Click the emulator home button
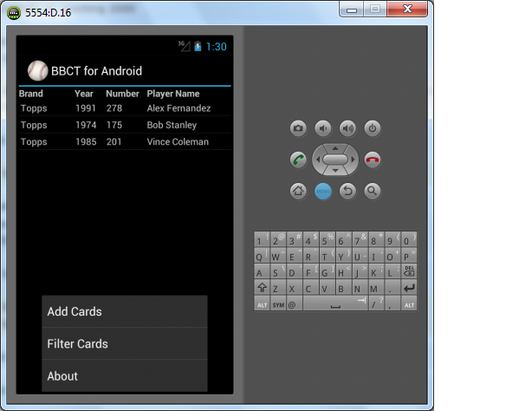This screenshot has height=411, width=532. point(298,191)
